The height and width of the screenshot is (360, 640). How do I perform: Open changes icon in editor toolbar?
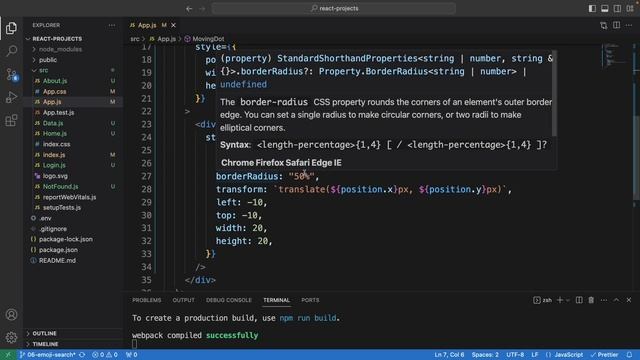(604, 25)
